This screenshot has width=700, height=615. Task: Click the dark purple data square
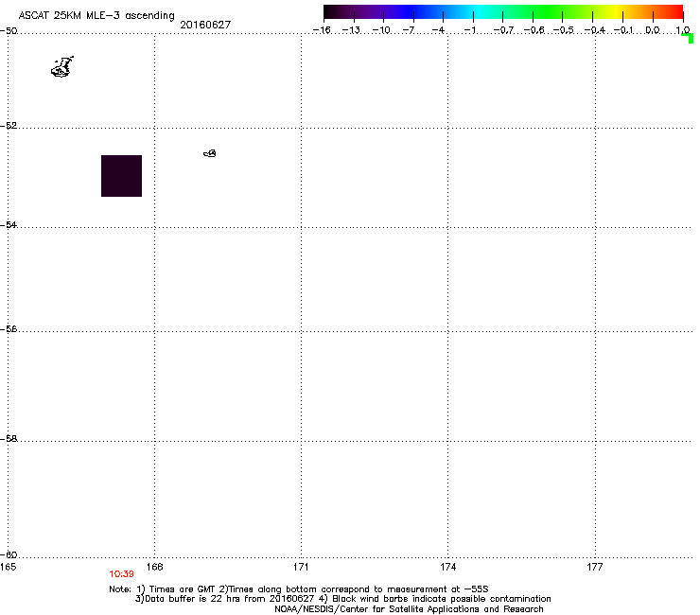pos(121,176)
